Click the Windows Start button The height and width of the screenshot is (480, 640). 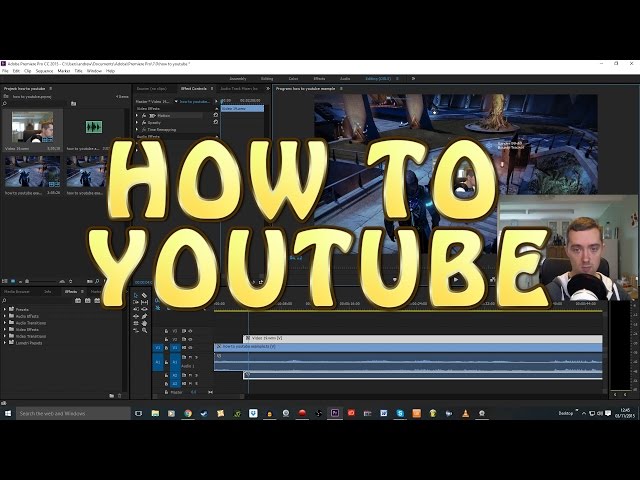pos(8,413)
